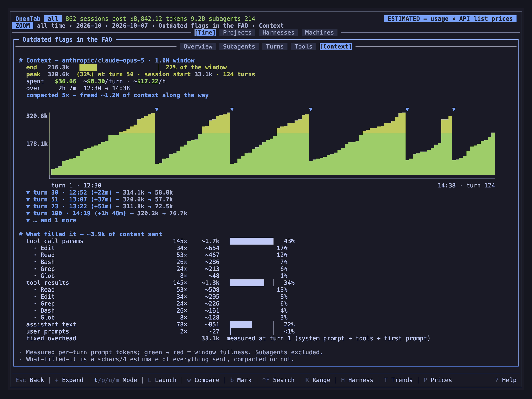
Task: Click 'all time' in the breadcrumb
Action: [51, 26]
